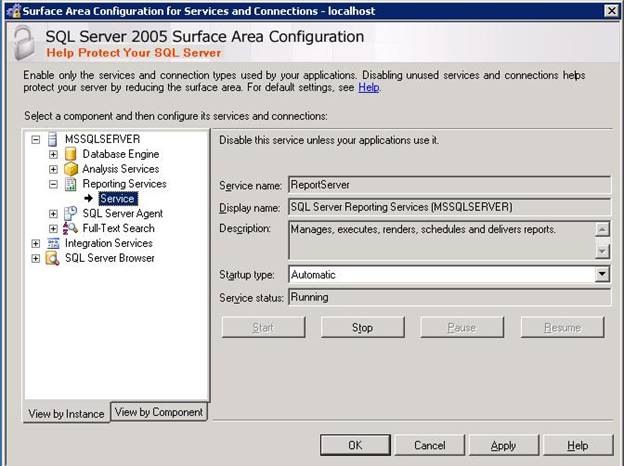The image size is (624, 466).
Task: Click the Display name field
Action: tap(449, 207)
